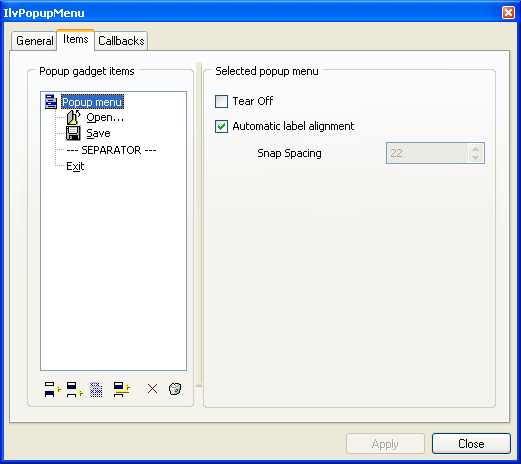Click the floppy disk icon beside Save

[73, 133]
